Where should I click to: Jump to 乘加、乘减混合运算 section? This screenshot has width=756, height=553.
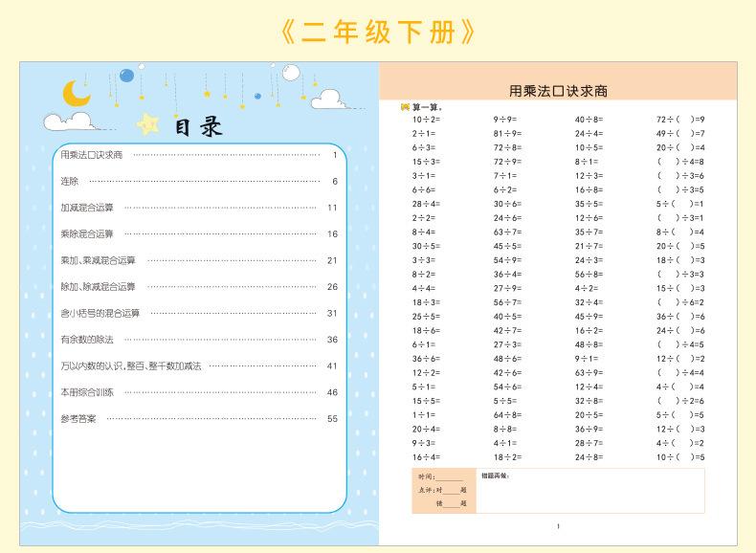point(98,260)
